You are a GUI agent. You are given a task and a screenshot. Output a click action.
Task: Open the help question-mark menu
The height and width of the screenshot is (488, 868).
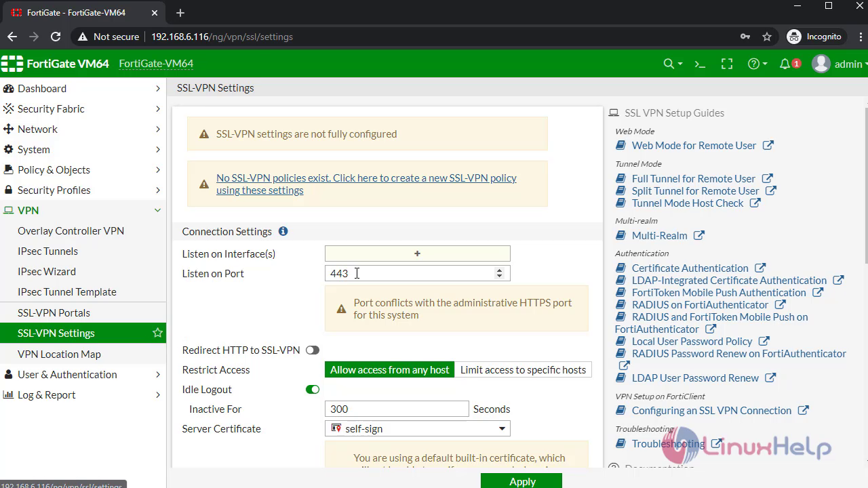757,64
